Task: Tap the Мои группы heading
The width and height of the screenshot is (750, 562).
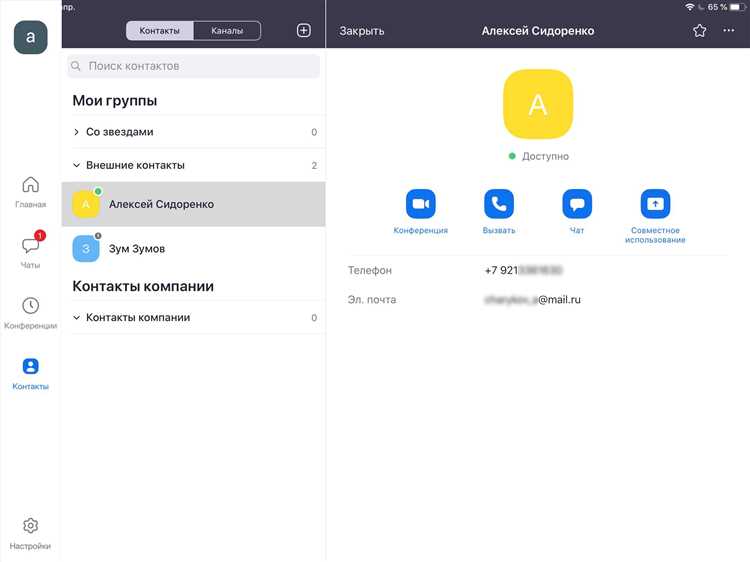Action: coord(115,100)
